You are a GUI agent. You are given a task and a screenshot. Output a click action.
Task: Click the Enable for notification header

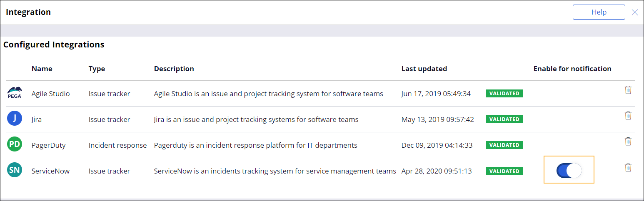click(x=572, y=69)
